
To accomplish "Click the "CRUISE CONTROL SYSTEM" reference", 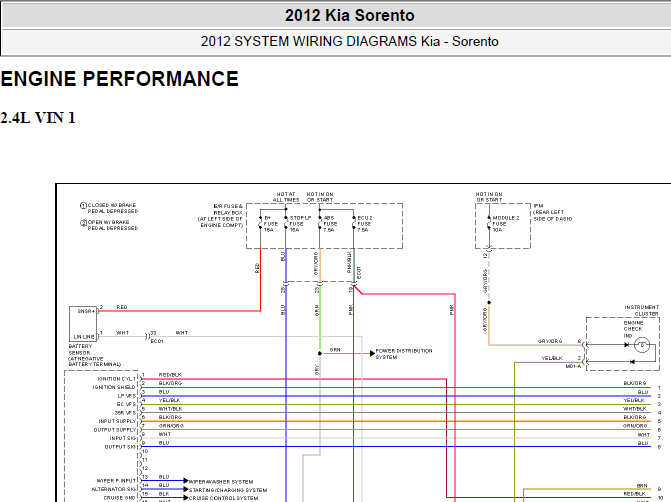I will tap(223, 498).
